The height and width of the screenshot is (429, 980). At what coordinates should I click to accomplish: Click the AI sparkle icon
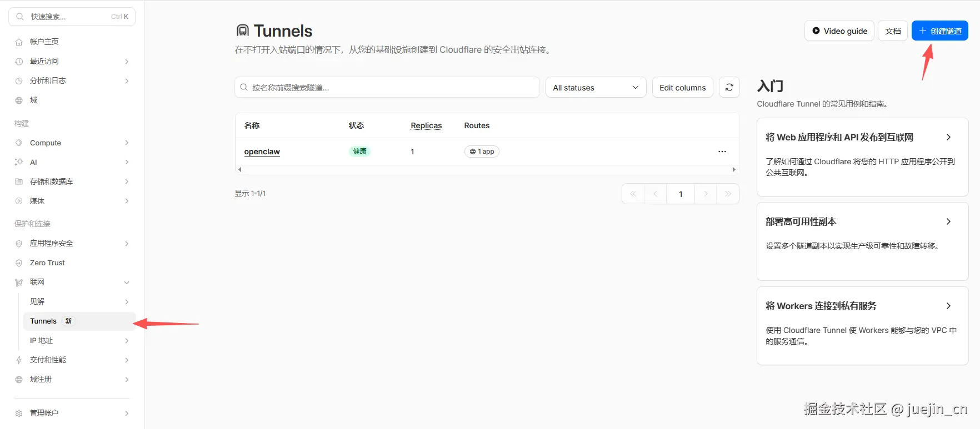(x=19, y=163)
